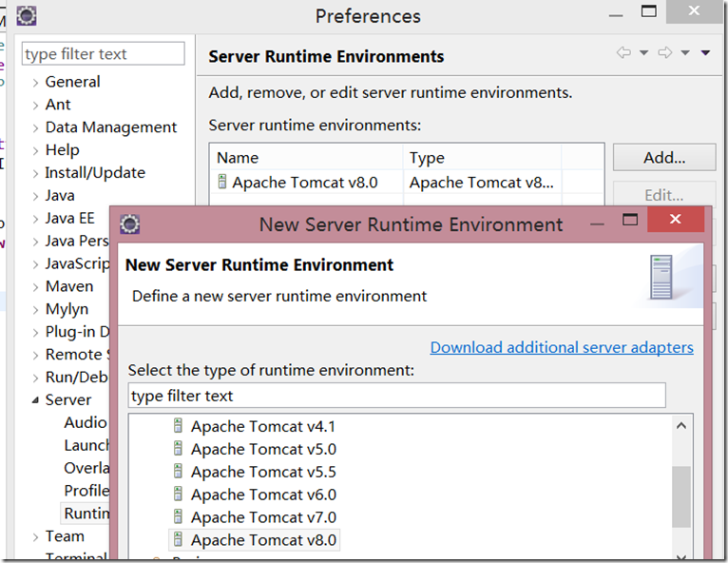Viewport: 728px width, 563px height.
Task: Click the New Server Runtime Environment gear icon
Action: [x=129, y=224]
